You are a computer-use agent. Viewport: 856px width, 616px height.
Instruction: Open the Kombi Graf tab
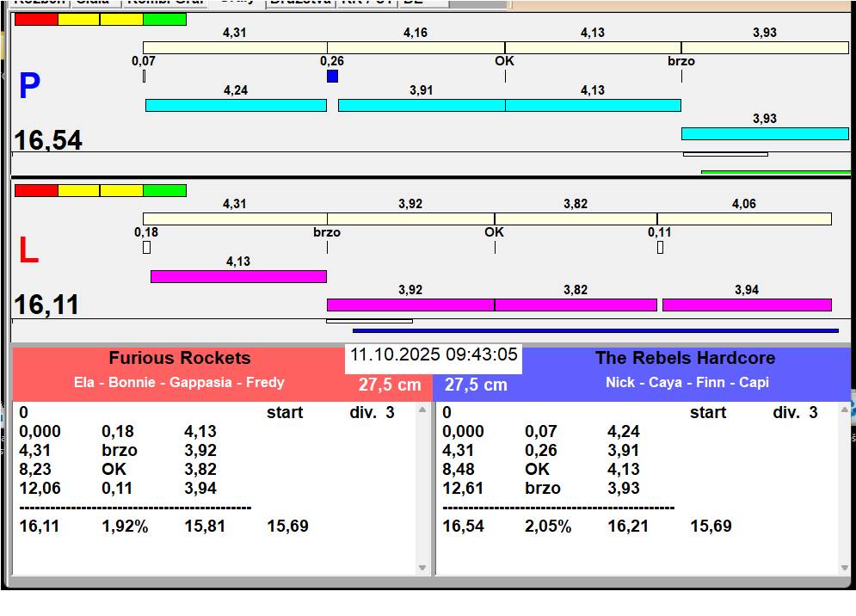164,3
